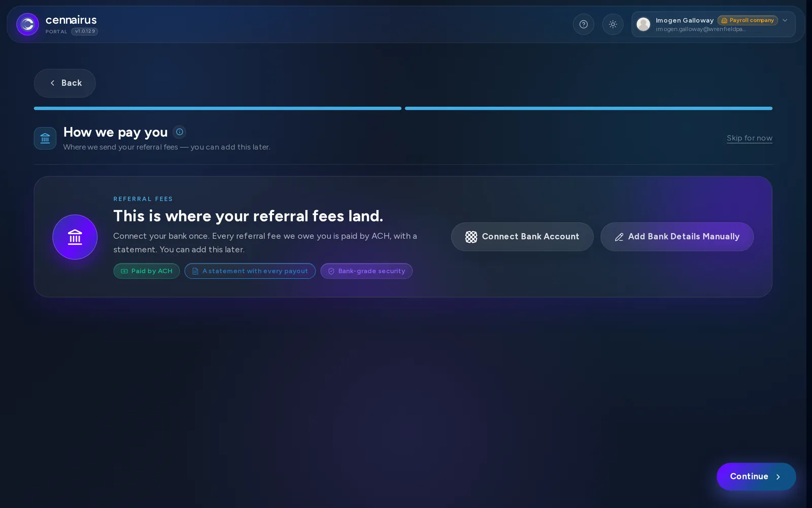The width and height of the screenshot is (812, 508).
Task: Choose Add Bank Details Manually
Action: pyautogui.click(x=677, y=237)
